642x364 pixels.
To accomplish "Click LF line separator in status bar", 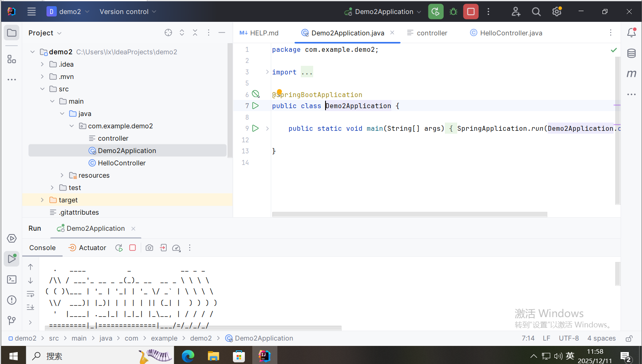I will 547,338.
